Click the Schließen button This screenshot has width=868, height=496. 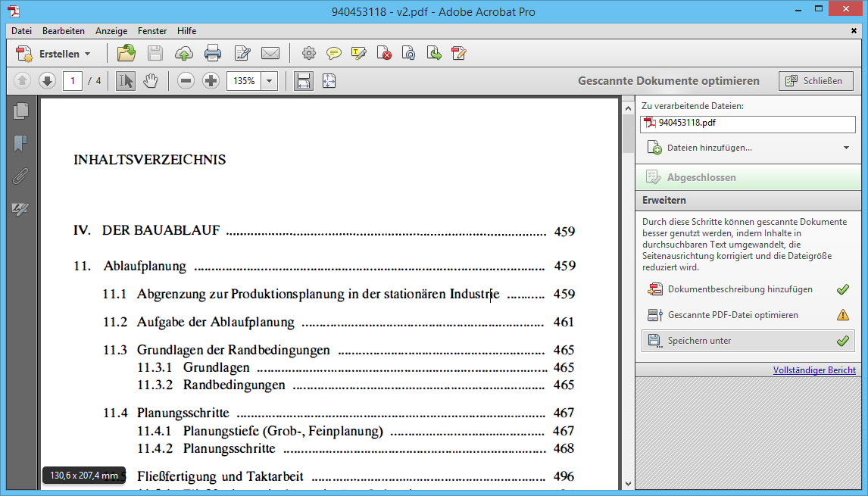tap(816, 81)
